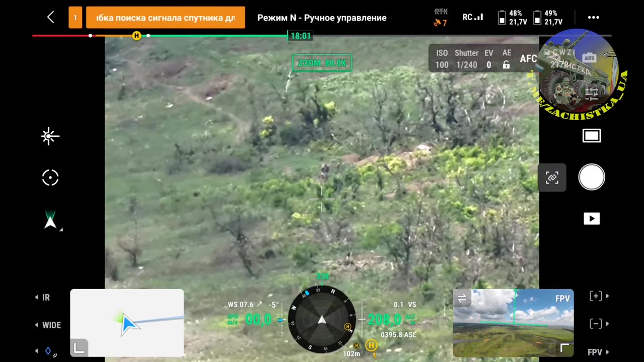Click the yellow H marker on battery bar
This screenshot has height=362, width=644.
click(136, 36)
